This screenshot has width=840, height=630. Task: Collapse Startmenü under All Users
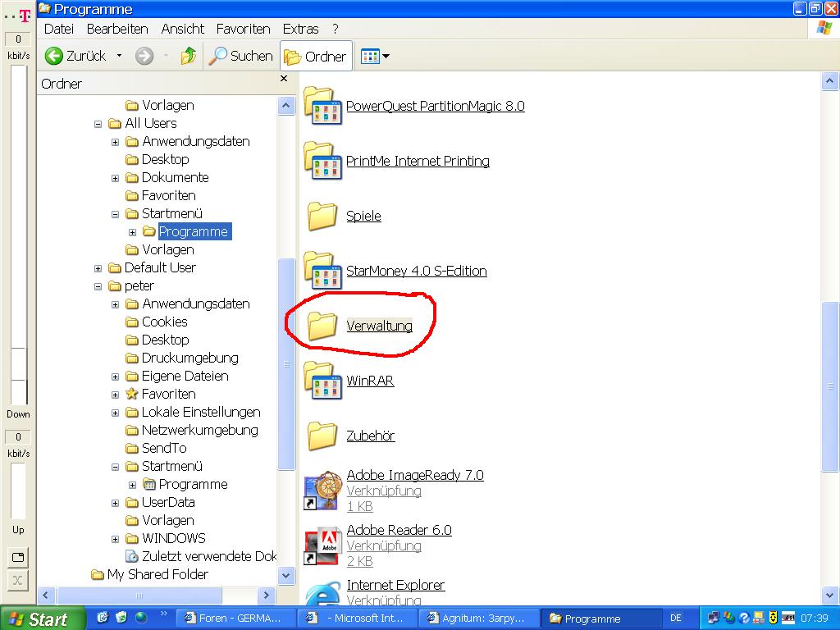[x=115, y=214]
